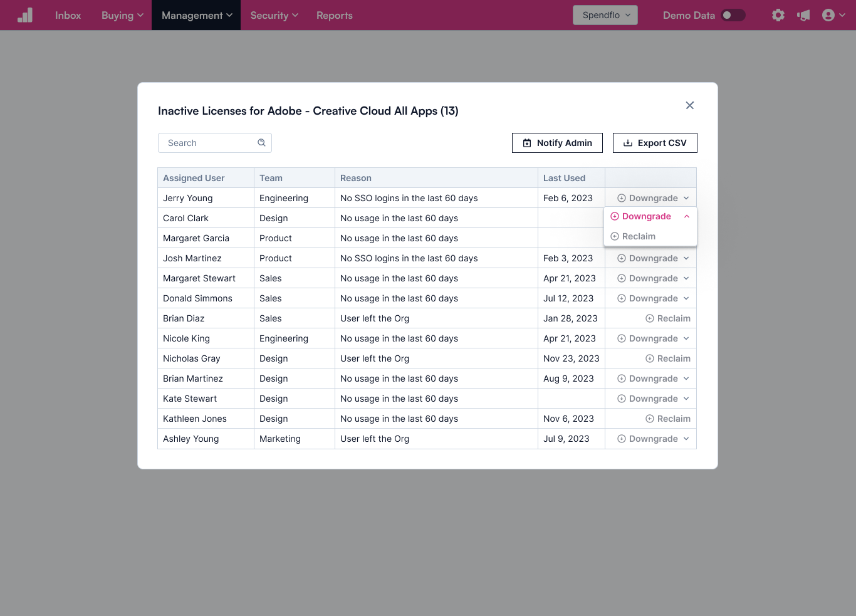Click the Assigned User column header
This screenshot has width=856, height=616.
pos(206,178)
